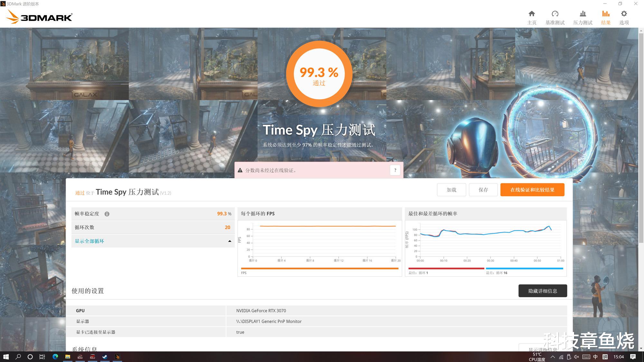Click the Wi-Fi network tray icon
The image size is (644, 362).
[561, 357]
